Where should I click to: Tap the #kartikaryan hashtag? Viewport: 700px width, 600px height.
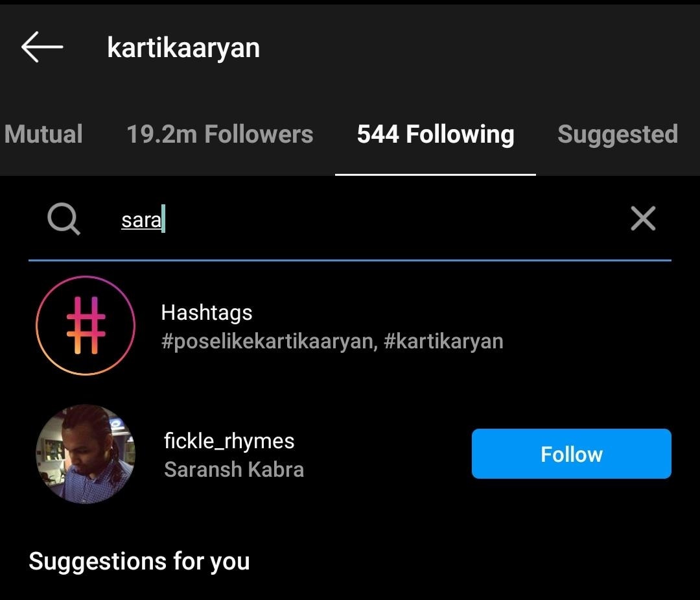coord(443,341)
